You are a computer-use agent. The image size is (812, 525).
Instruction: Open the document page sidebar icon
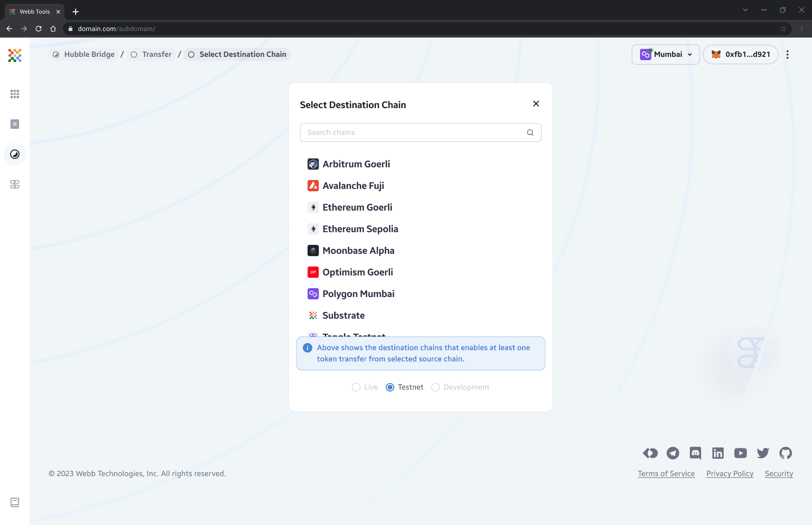tap(15, 124)
